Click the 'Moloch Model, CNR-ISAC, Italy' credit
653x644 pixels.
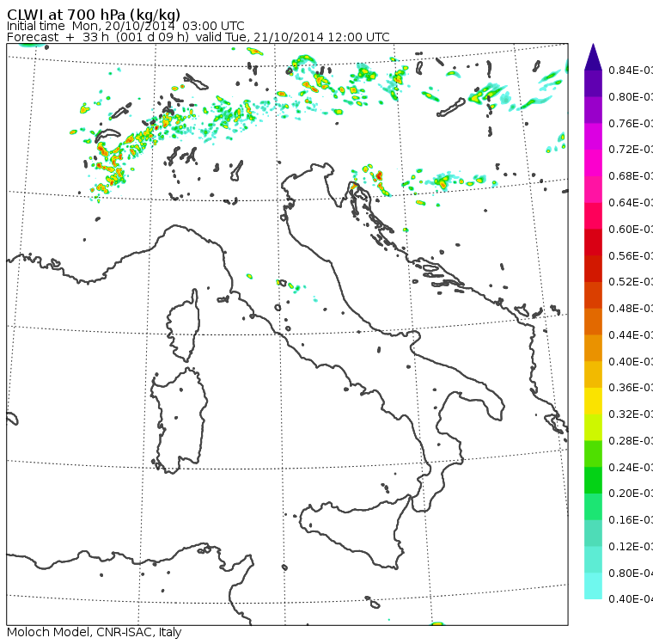95,632
